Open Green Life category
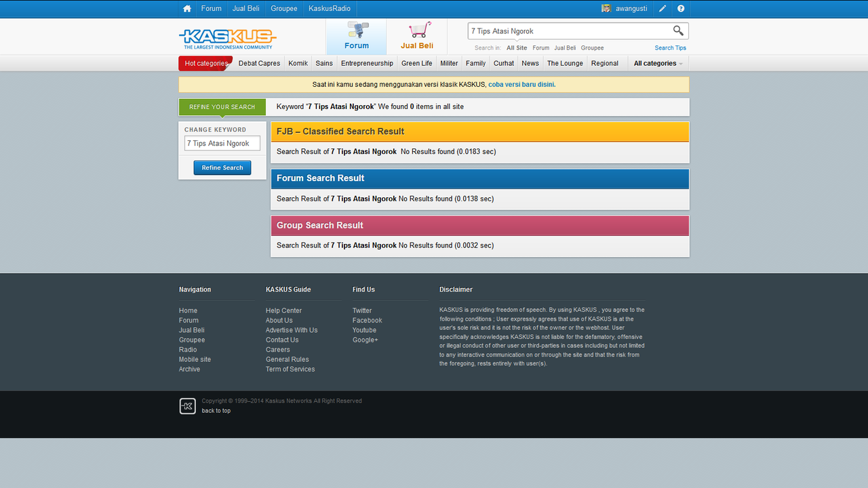868x488 pixels. point(416,63)
